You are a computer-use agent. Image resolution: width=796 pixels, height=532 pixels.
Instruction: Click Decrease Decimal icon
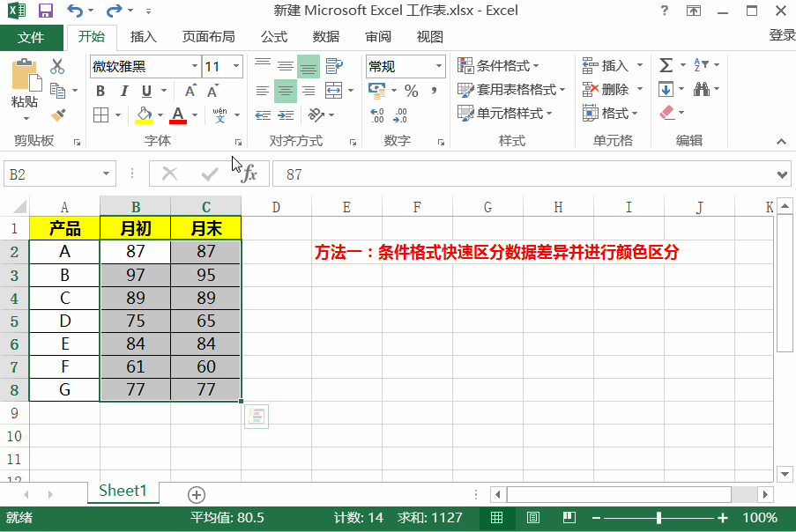point(400,115)
